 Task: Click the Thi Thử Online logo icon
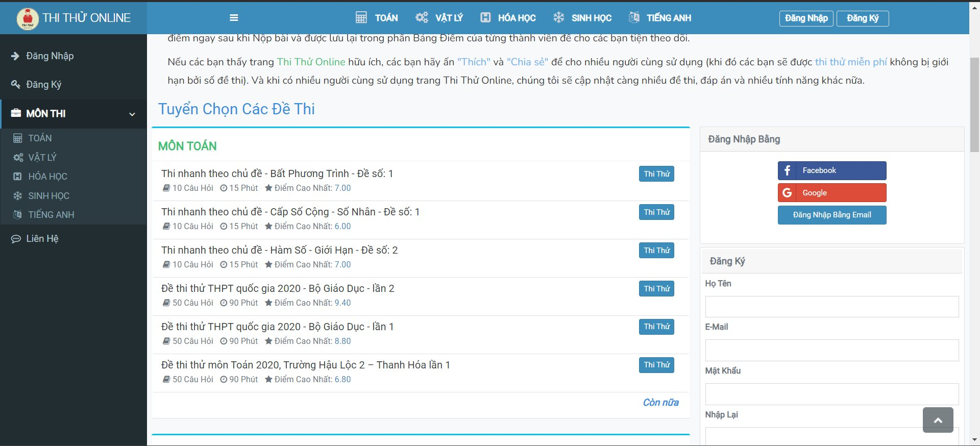click(28, 19)
